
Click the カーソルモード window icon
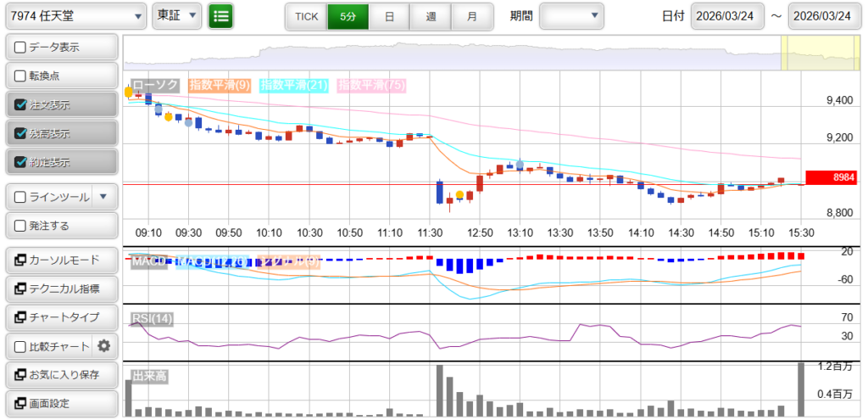19,260
